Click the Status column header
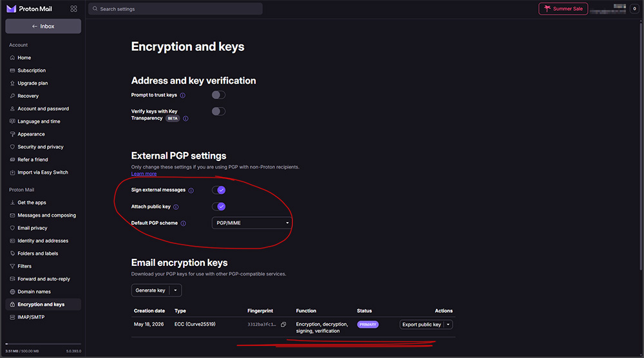The width and height of the screenshot is (644, 358). (365, 311)
